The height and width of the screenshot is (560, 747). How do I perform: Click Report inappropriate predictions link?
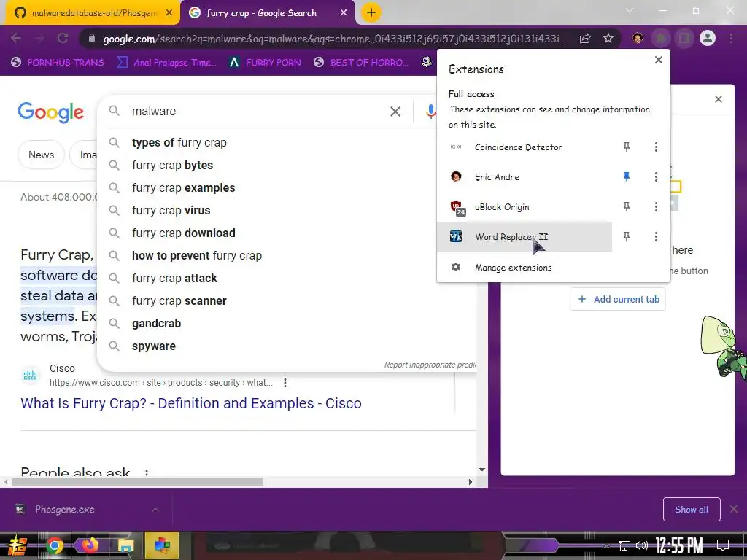click(x=430, y=365)
